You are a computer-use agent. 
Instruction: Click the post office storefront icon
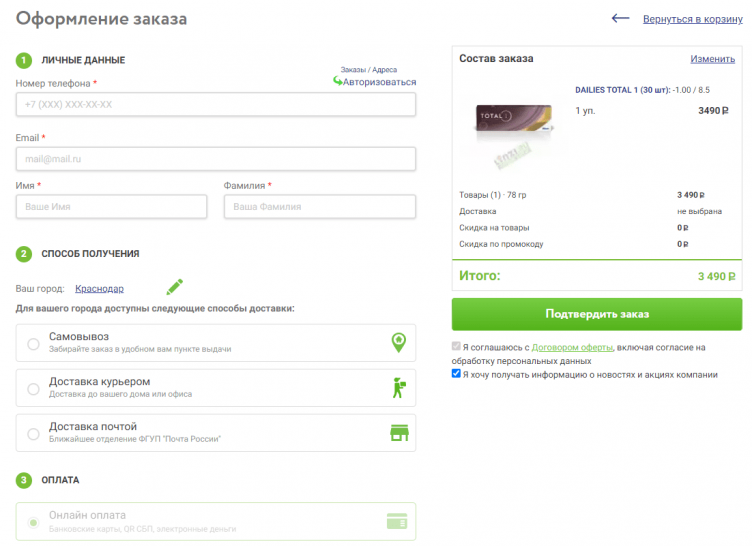click(x=399, y=432)
